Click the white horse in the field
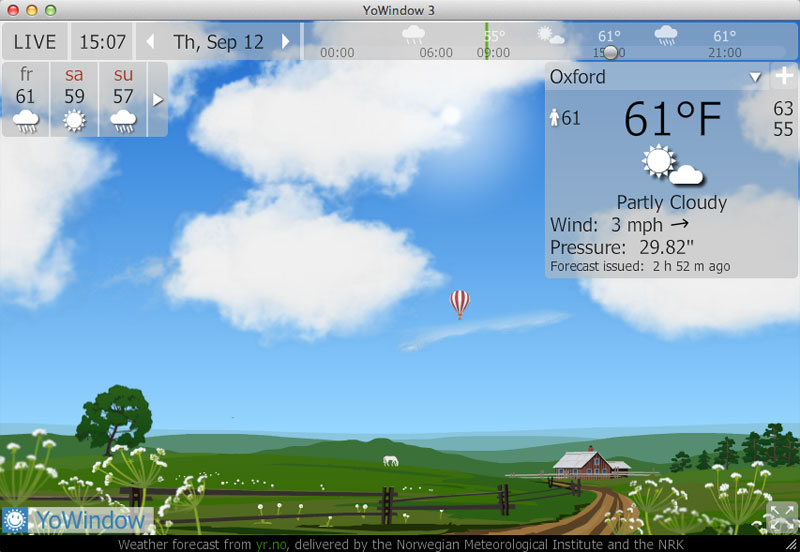 (390, 461)
